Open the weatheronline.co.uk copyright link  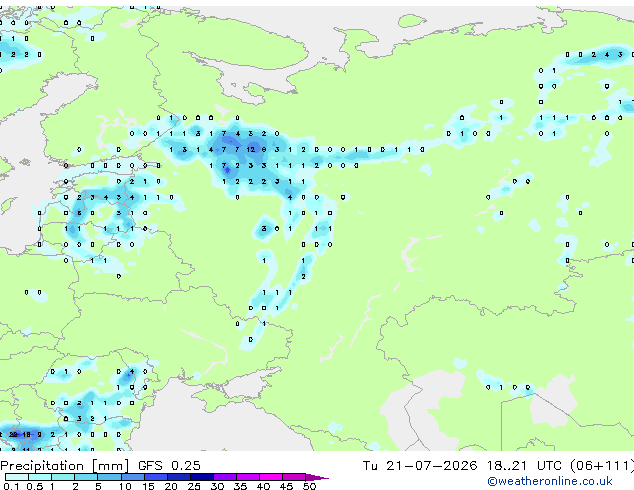tap(550, 481)
